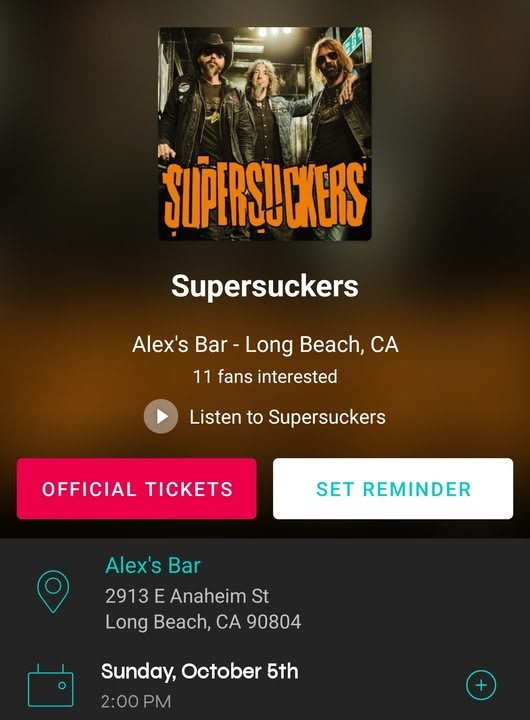Select Alex's Bar - Long Beach, CA subtitle
Screen dimensions: 530x720
(265, 344)
